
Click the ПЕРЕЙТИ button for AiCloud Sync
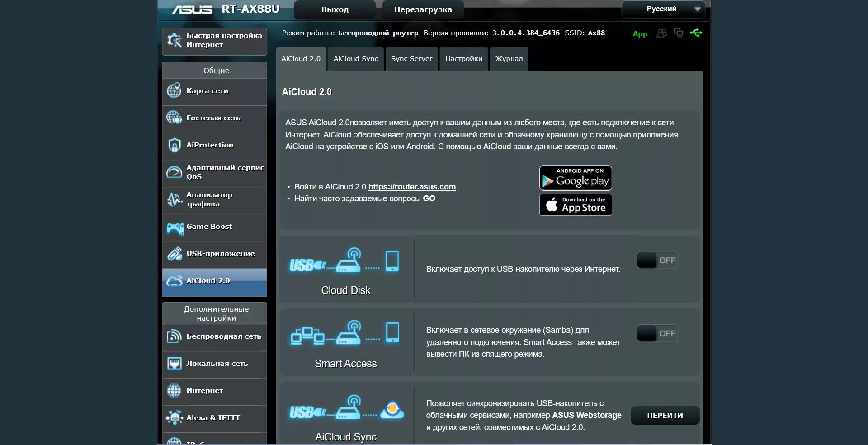click(665, 415)
